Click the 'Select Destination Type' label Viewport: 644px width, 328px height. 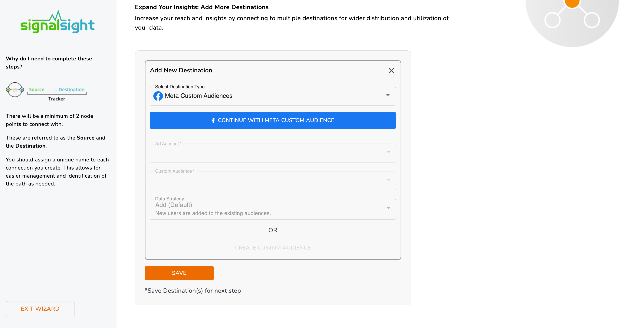(x=180, y=87)
